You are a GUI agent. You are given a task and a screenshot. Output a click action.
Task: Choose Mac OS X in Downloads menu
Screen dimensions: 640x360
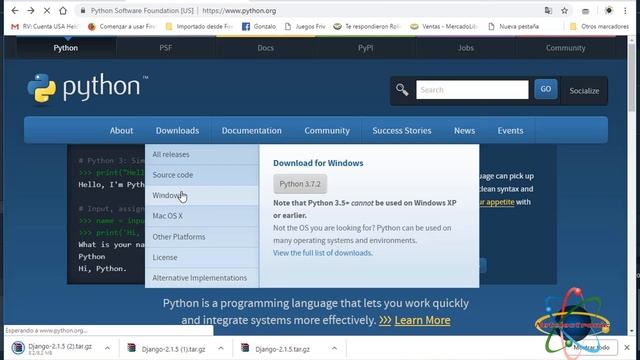[202, 216]
